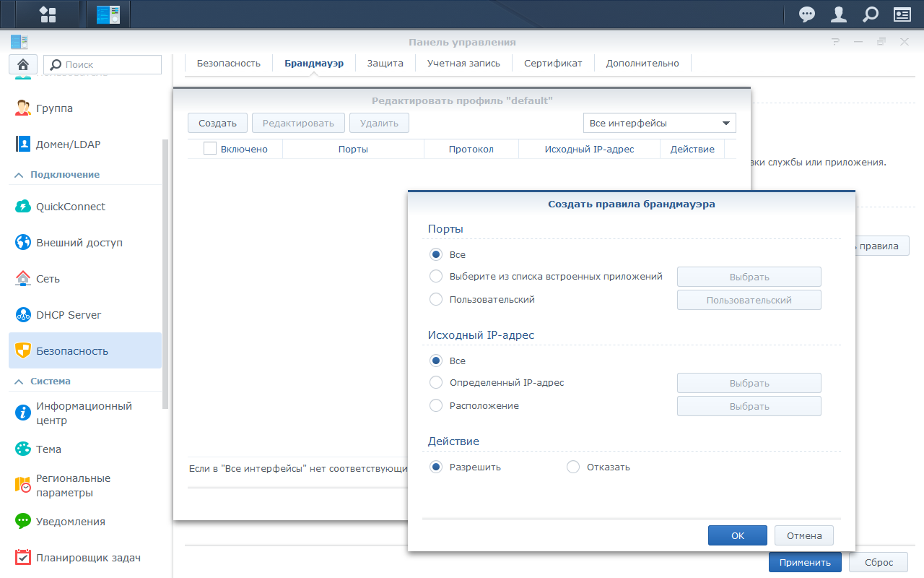Click Выбрать next to built-in applications
Viewport: 924px width, 578px height.
click(x=749, y=277)
